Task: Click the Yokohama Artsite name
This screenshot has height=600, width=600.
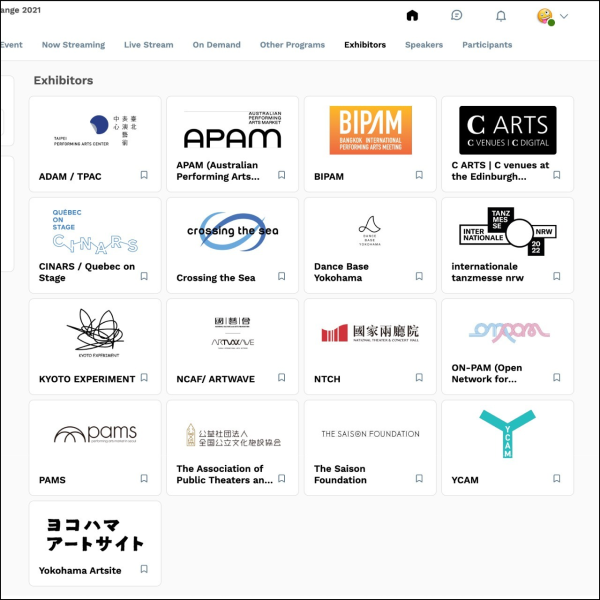Action: (x=80, y=570)
